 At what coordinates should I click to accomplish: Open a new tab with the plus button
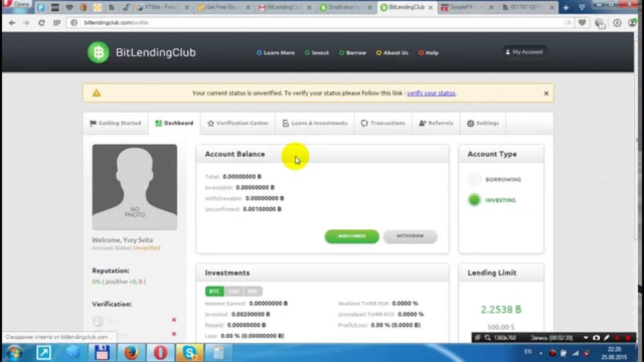(566, 8)
